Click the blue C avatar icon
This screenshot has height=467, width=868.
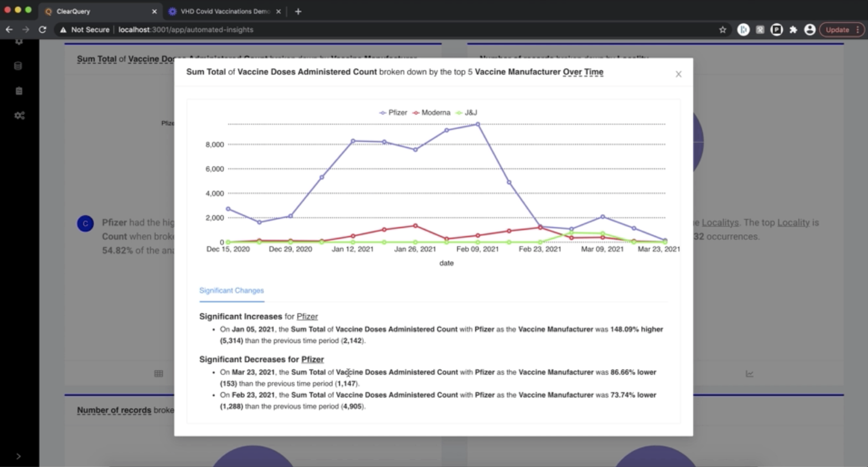coord(85,223)
